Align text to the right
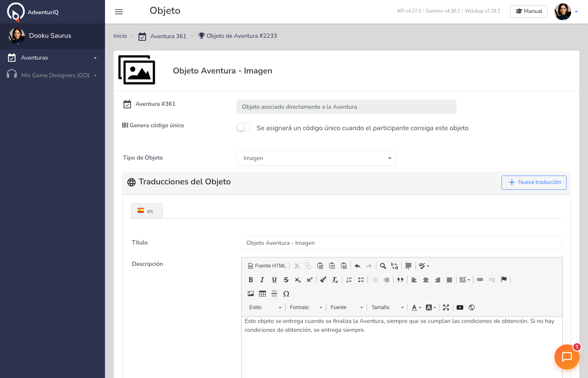 pyautogui.click(x=438, y=280)
